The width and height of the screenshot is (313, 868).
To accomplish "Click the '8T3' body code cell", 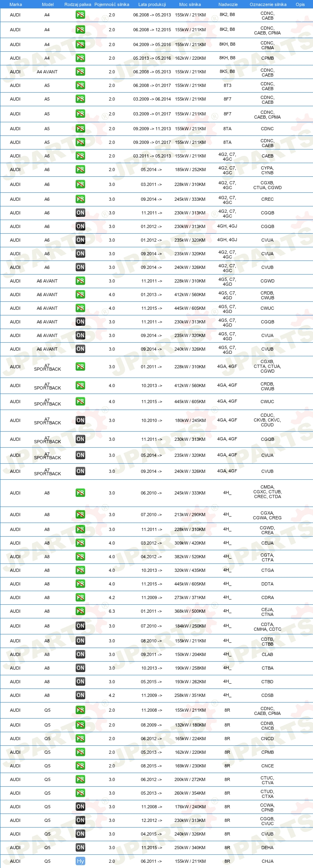I will [227, 85].
